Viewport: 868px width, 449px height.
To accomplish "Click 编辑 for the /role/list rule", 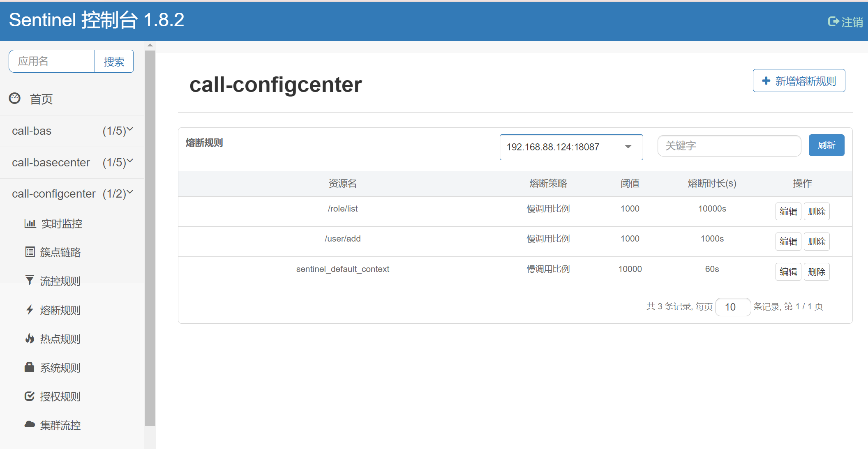I will click(788, 212).
